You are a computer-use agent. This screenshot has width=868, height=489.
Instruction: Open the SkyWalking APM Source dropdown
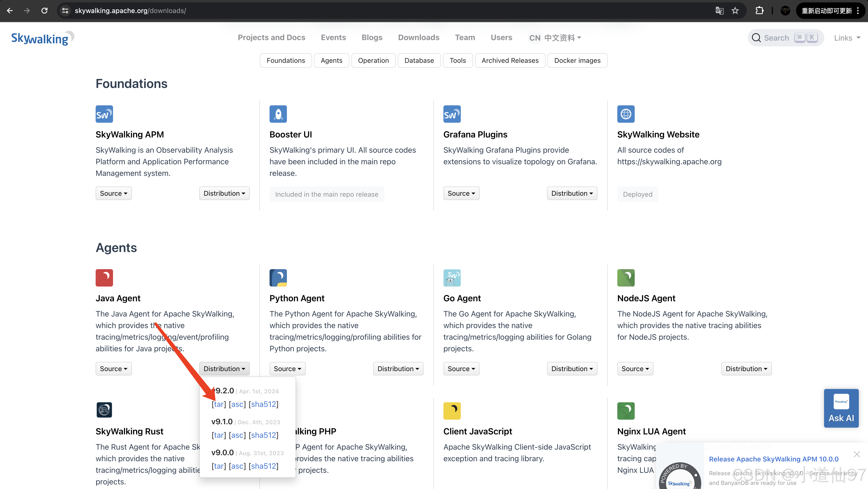tap(114, 193)
